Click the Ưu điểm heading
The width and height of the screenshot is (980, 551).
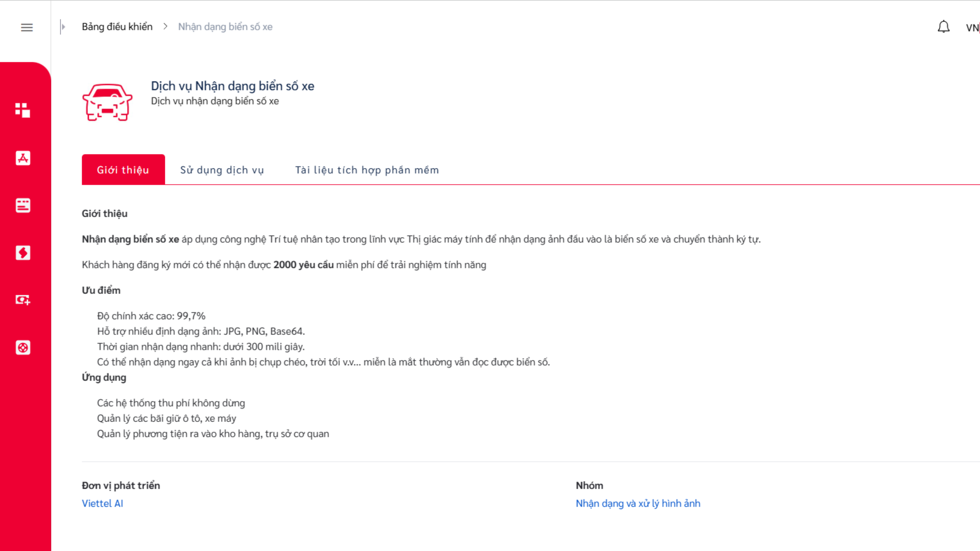coord(101,290)
